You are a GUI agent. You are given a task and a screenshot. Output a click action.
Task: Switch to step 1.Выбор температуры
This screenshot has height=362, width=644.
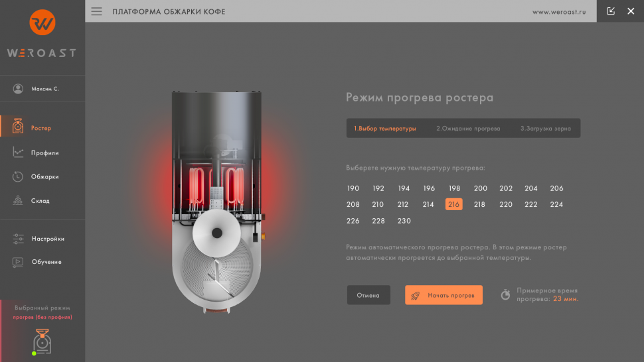(385, 129)
